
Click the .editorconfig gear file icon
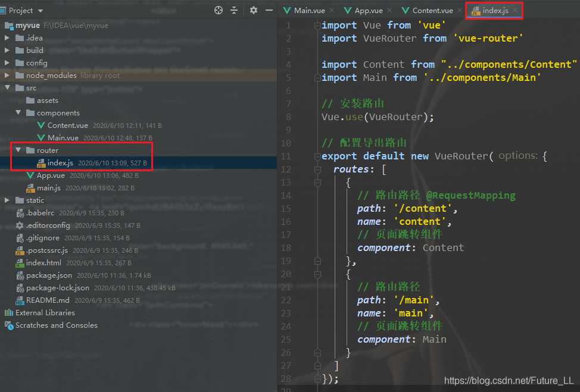point(20,225)
